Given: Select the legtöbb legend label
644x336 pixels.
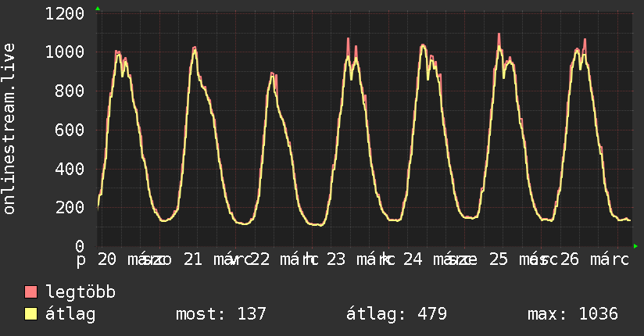Looking at the screenshot, I should pos(80,292).
